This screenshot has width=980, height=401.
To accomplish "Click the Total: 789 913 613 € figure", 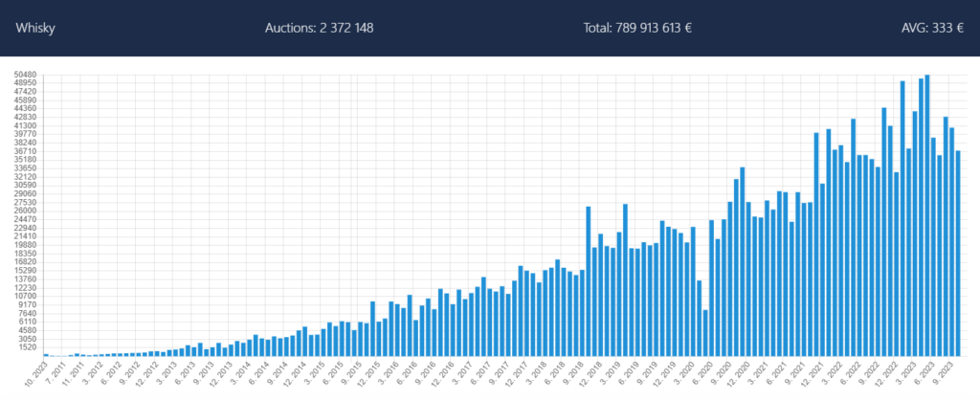I will point(636,28).
